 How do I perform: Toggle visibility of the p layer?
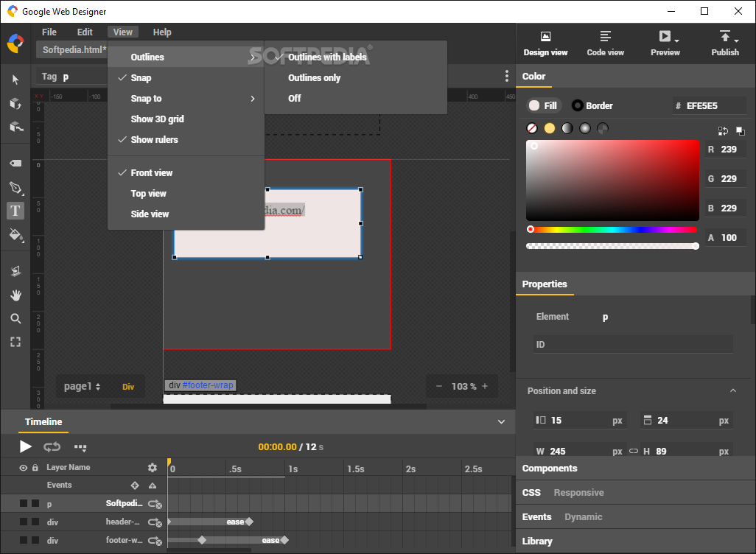click(x=23, y=503)
